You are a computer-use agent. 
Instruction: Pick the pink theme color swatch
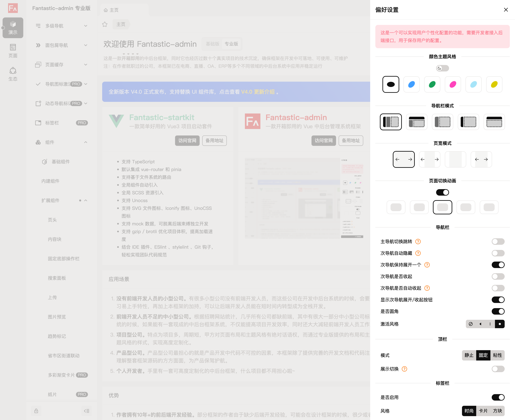[x=453, y=84]
